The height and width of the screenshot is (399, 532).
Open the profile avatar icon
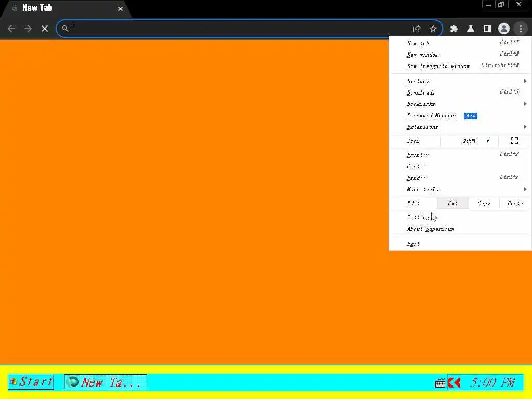tap(504, 29)
